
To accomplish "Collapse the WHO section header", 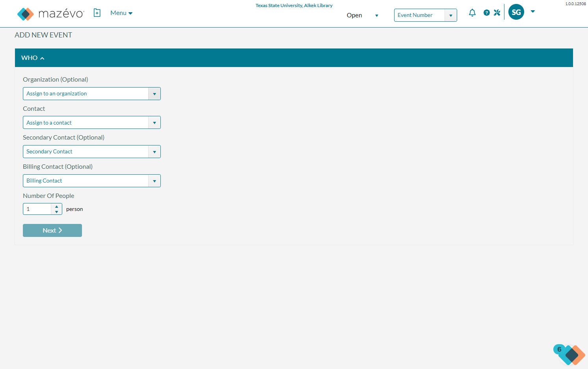I will [294, 58].
